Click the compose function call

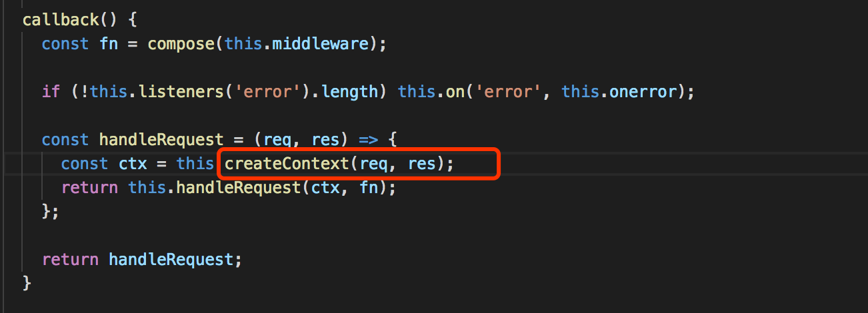pyautogui.click(x=186, y=44)
